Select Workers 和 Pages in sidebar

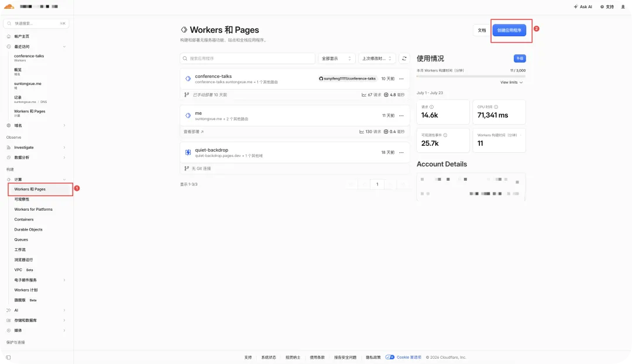click(40, 189)
